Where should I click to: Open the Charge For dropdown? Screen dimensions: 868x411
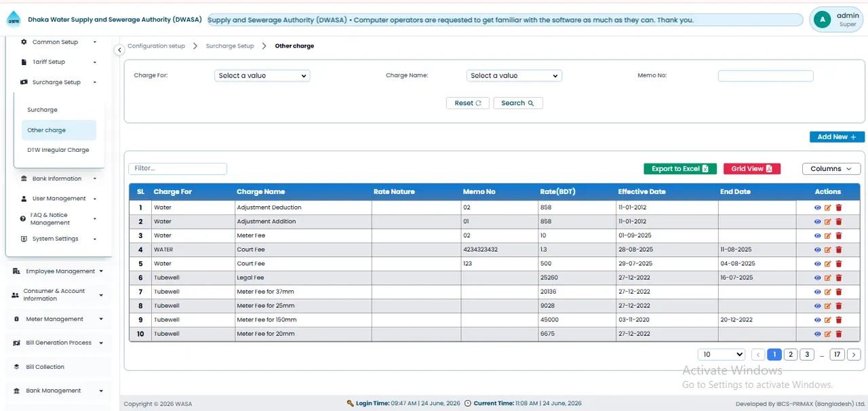tap(262, 76)
